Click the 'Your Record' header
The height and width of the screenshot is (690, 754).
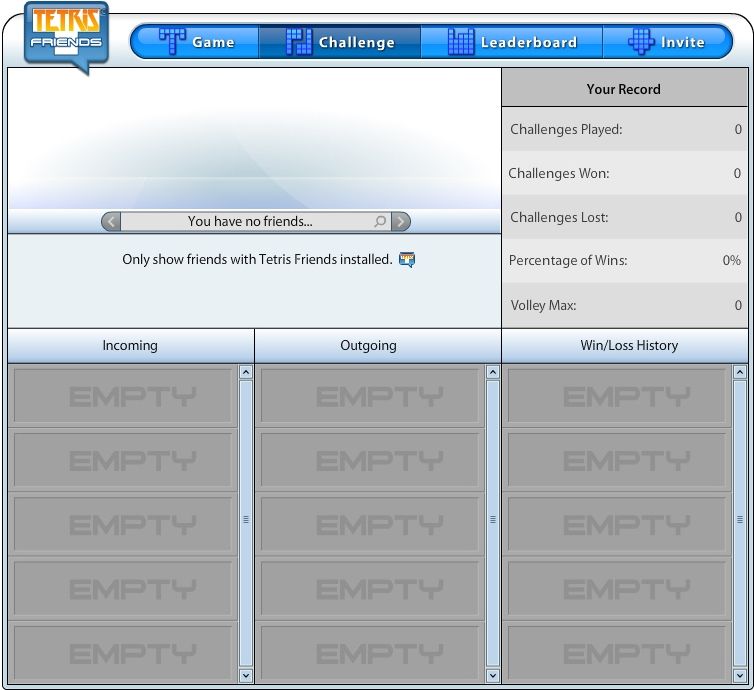pyautogui.click(x=625, y=88)
